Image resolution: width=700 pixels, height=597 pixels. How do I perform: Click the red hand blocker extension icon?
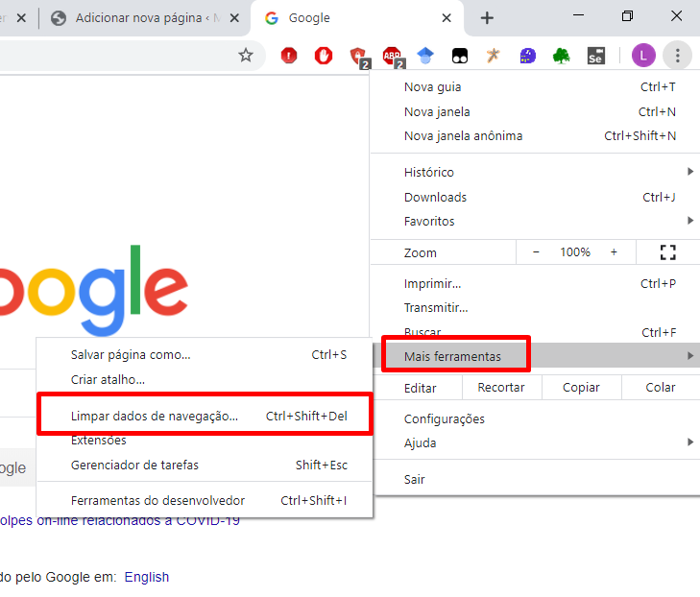pyautogui.click(x=324, y=56)
